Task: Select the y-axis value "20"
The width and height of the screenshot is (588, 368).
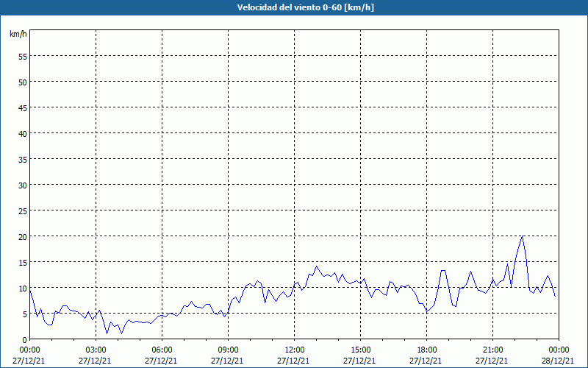Action: coord(23,236)
